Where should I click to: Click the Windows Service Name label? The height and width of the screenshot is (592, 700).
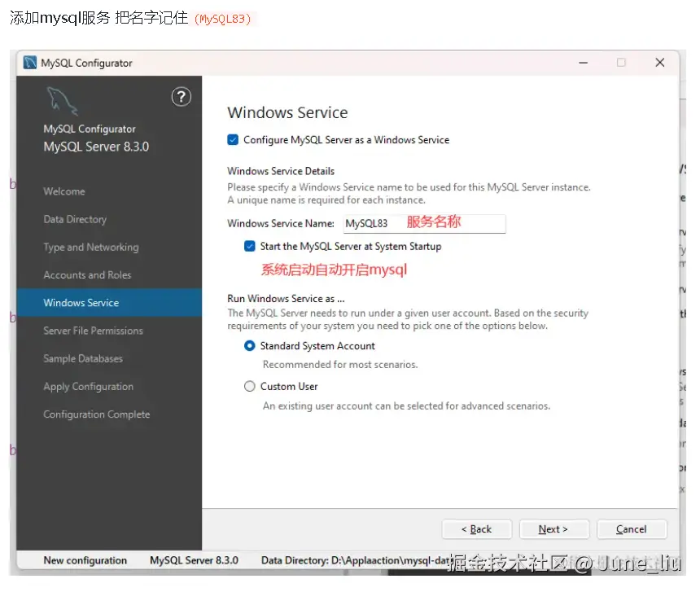[281, 223]
